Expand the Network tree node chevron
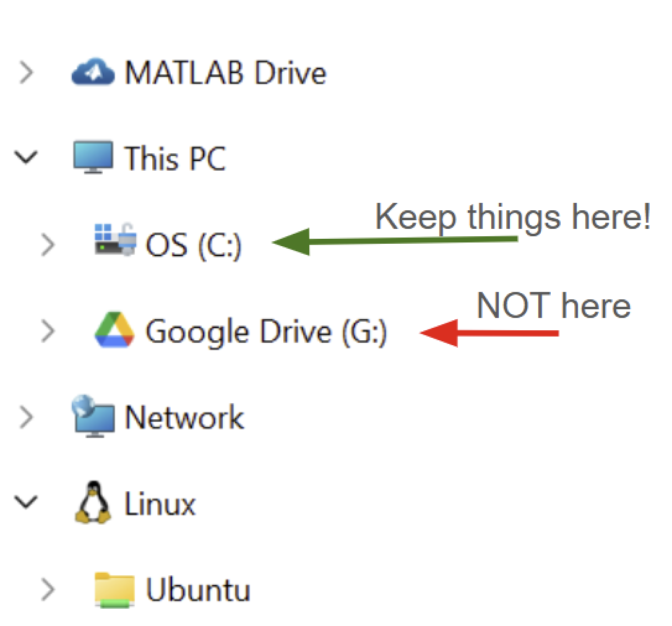 click(x=26, y=418)
